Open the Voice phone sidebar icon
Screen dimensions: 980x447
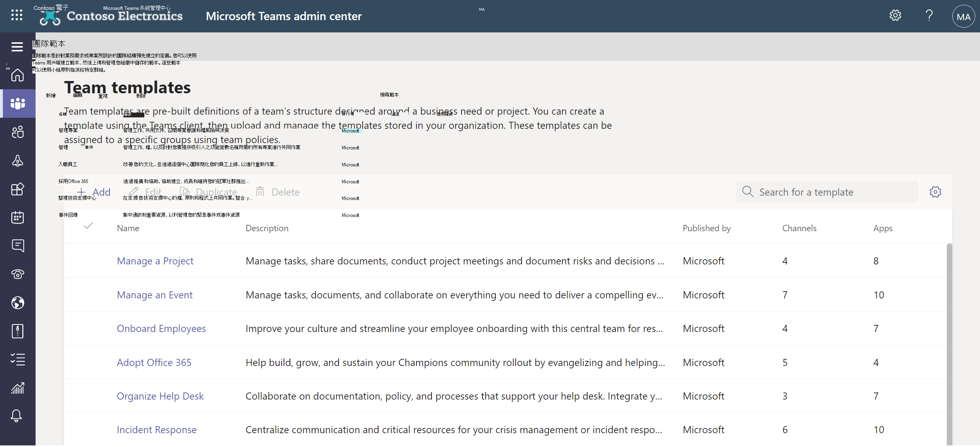pyautogui.click(x=18, y=274)
